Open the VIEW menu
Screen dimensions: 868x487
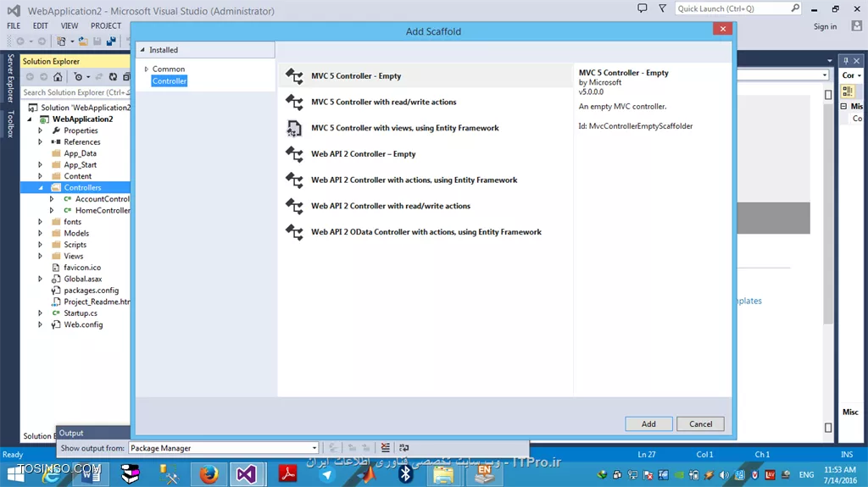tap(70, 25)
